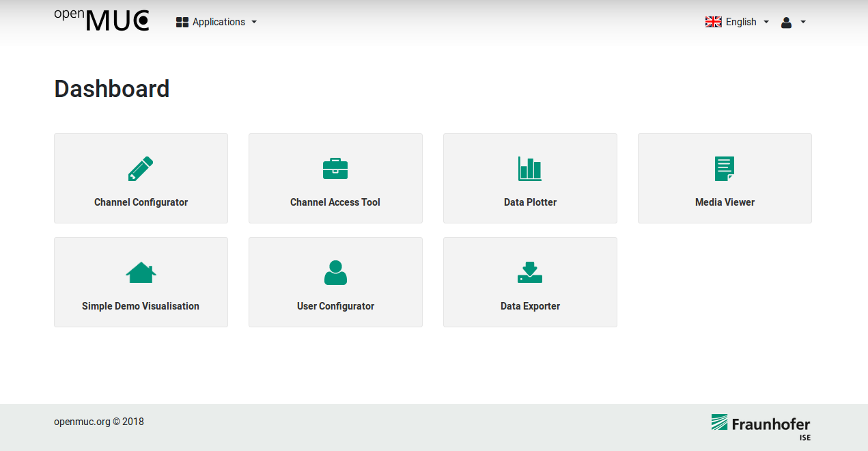Screen dimensions: 868x451
Task: Click the Dashboard heading
Action: point(111,88)
